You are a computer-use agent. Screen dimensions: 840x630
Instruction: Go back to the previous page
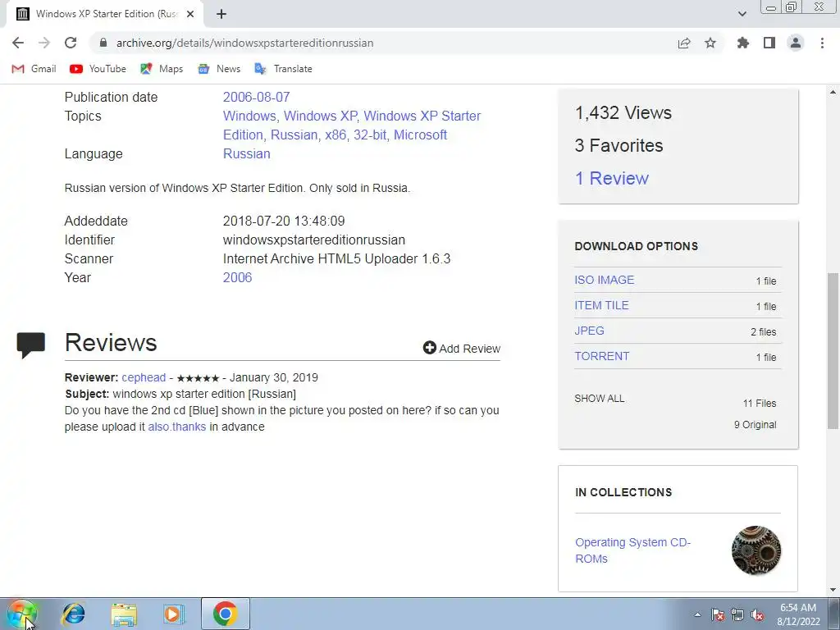point(18,43)
